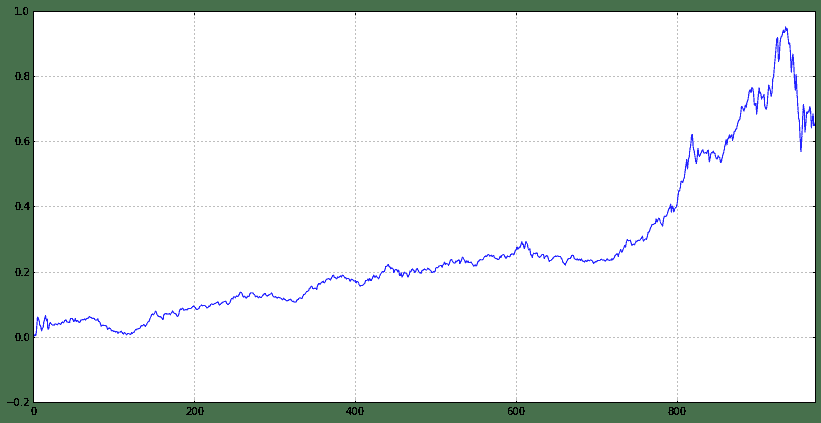Viewport: 821px width, 423px height.
Task: Click the sharp dip after the highest peak
Action: pyautogui.click(x=801, y=151)
